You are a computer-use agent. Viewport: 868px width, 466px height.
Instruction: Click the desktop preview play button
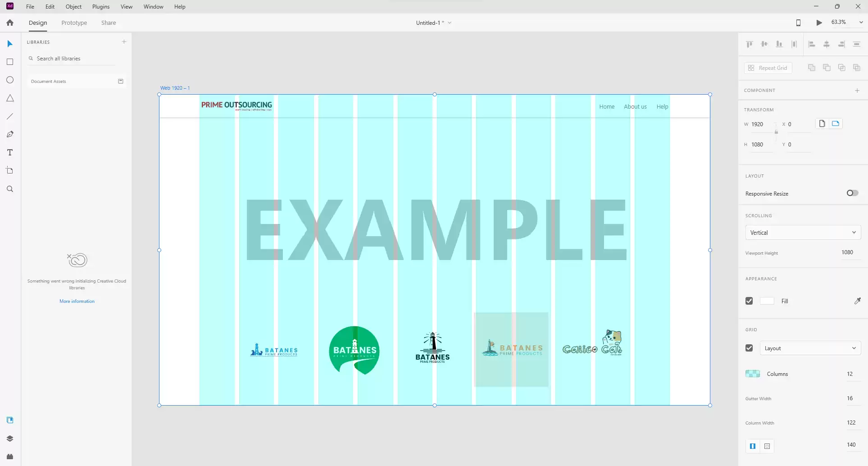819,23
